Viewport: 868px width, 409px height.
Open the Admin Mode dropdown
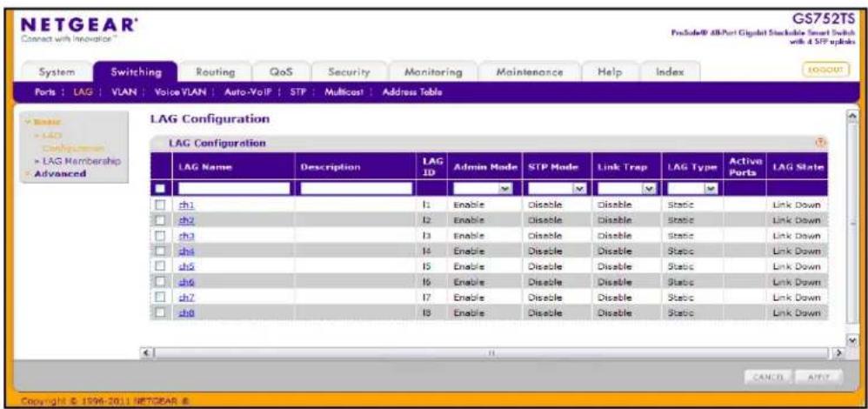pos(482,190)
